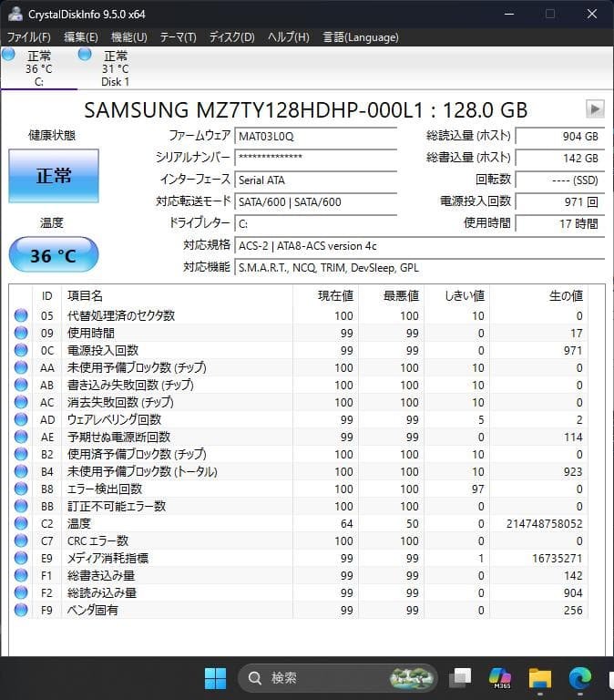
Task: Launch the M365 Copilot taskbar app
Action: (500, 678)
